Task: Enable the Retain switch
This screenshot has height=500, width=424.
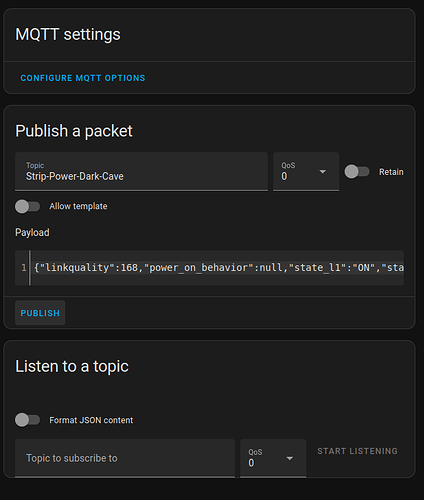Action: coord(357,172)
